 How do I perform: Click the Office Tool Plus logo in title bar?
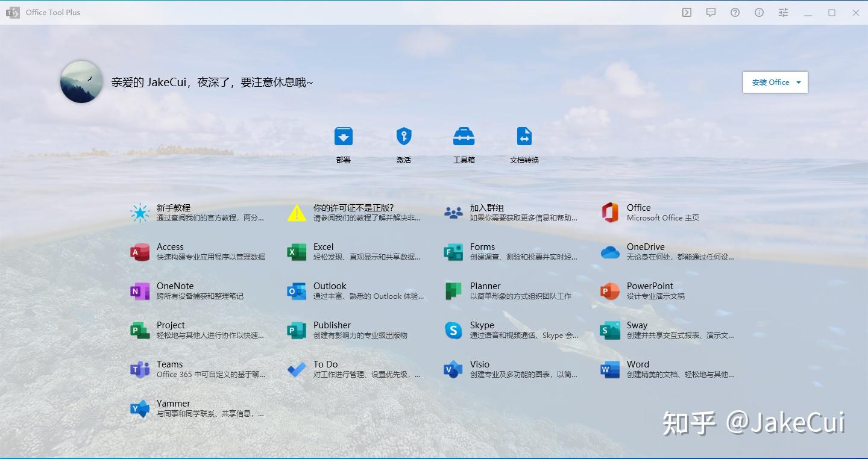click(x=13, y=12)
